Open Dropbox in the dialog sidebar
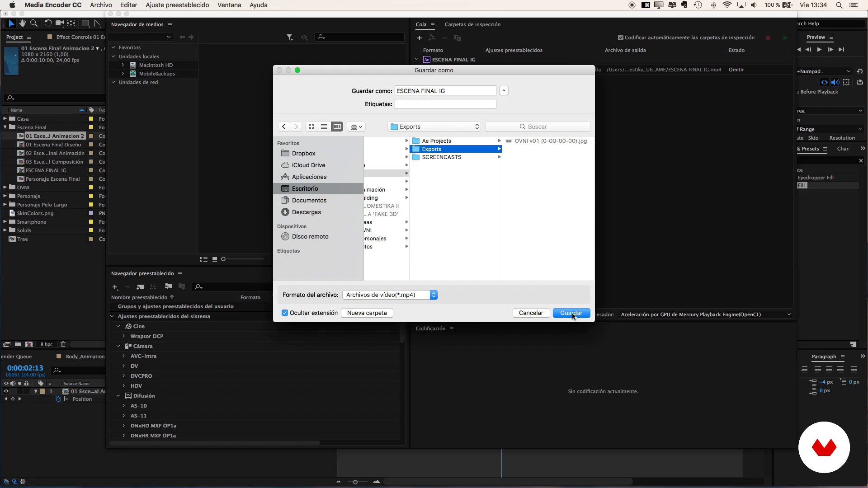Image resolution: width=868 pixels, height=488 pixels. 303,153
